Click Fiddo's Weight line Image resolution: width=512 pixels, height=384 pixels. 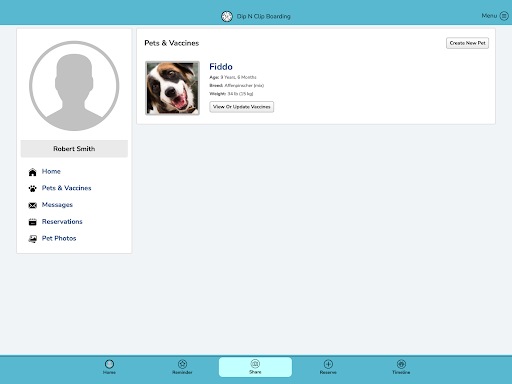tap(231, 94)
